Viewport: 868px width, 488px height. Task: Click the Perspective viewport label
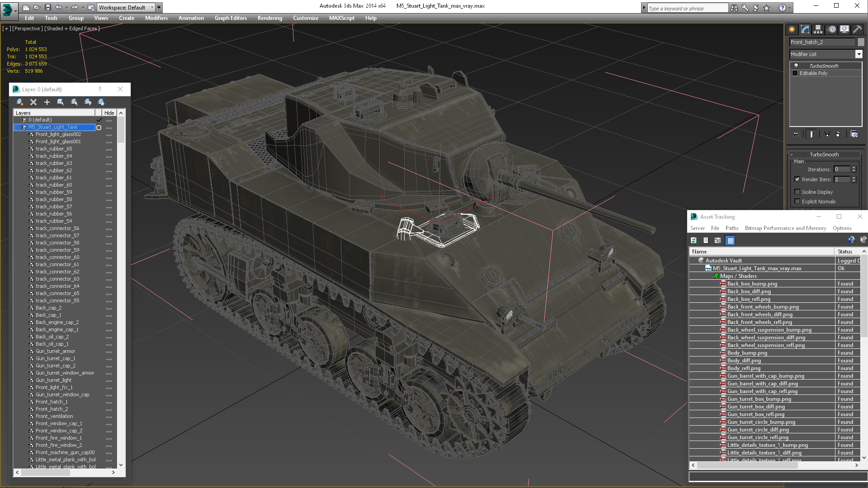click(x=28, y=28)
